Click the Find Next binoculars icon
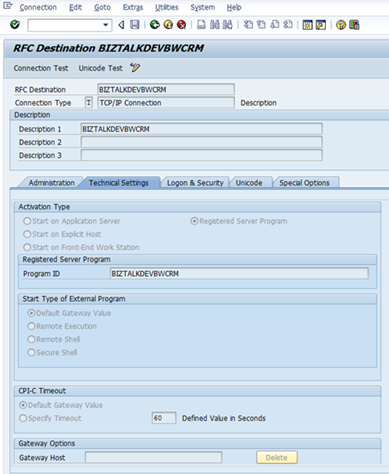 227,25
